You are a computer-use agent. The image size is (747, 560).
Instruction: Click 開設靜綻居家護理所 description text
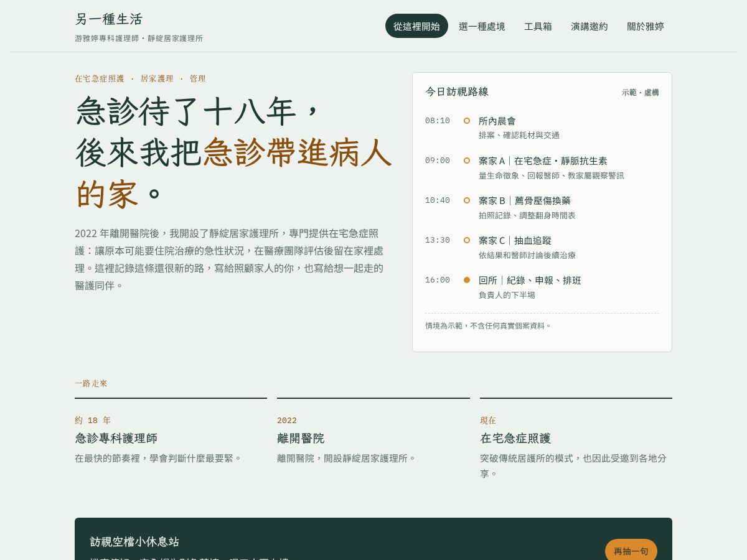point(346,458)
